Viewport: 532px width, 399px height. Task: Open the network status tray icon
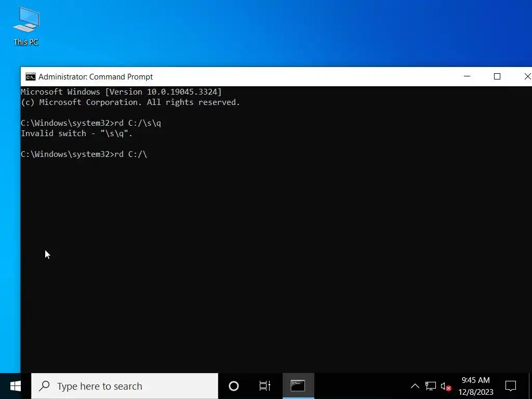tap(431, 386)
